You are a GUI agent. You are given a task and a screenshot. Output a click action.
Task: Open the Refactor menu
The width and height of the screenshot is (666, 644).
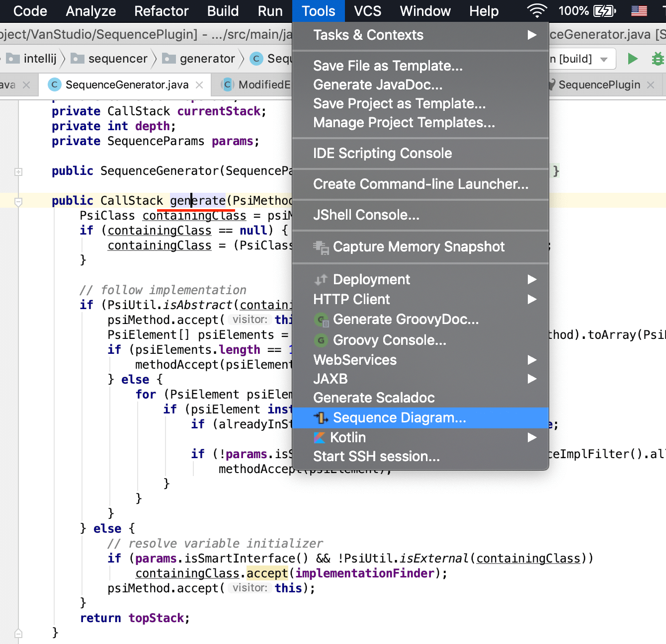(162, 11)
